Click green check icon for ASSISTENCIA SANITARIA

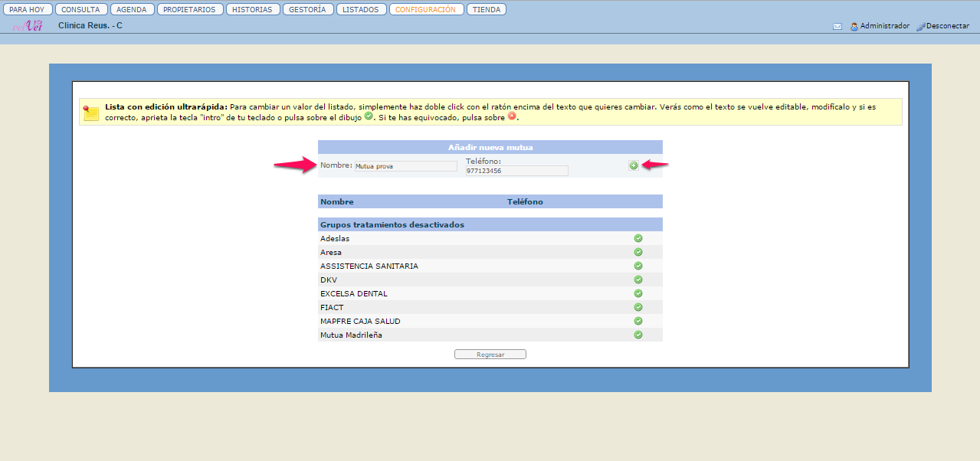pos(637,266)
